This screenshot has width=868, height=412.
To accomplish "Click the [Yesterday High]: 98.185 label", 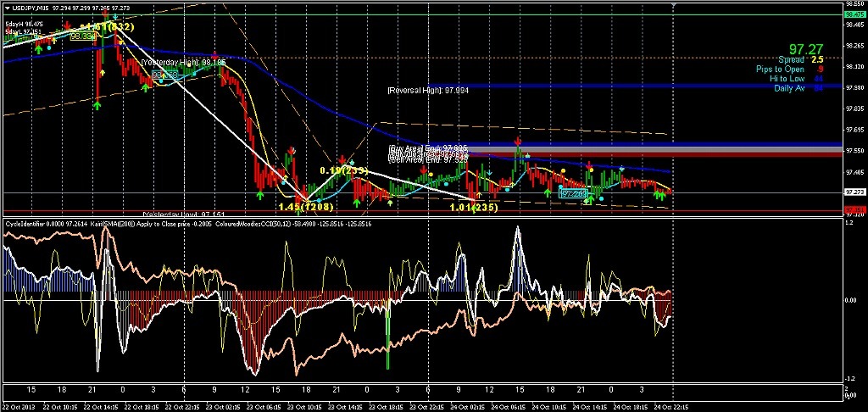I will point(184,63).
